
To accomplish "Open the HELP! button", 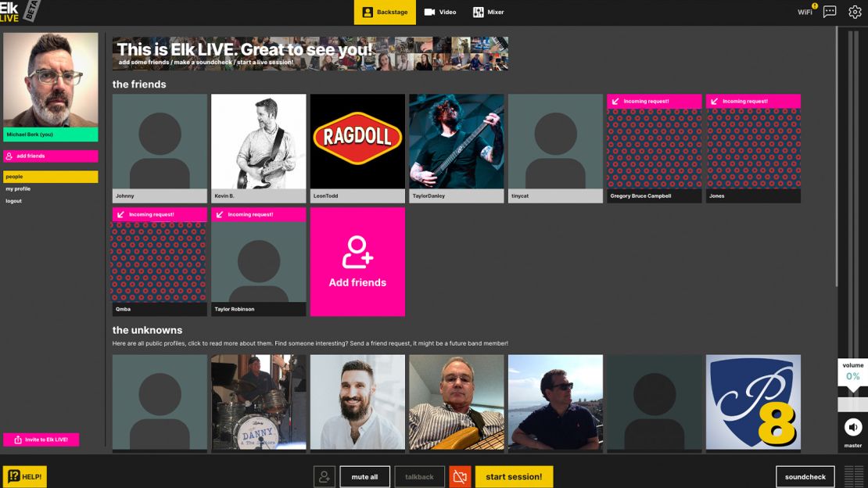I will tap(25, 476).
